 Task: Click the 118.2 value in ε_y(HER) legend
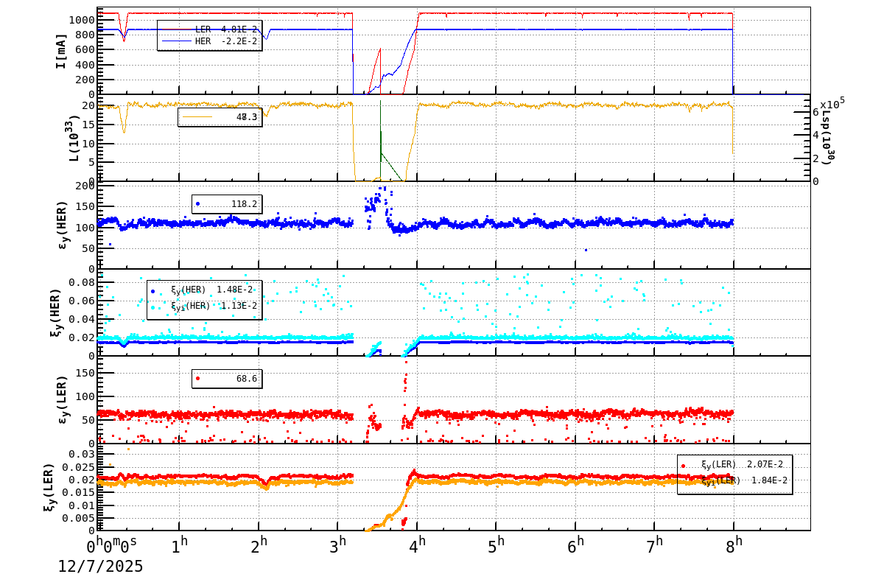point(245,203)
